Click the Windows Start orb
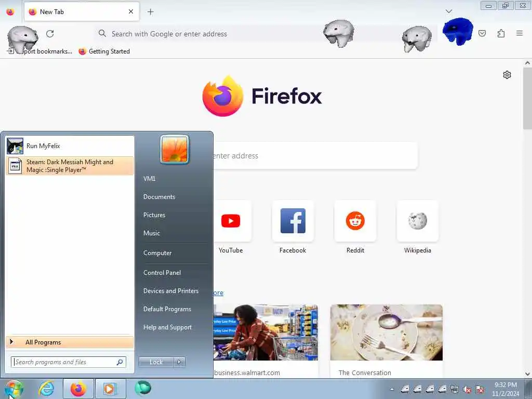 (x=14, y=389)
